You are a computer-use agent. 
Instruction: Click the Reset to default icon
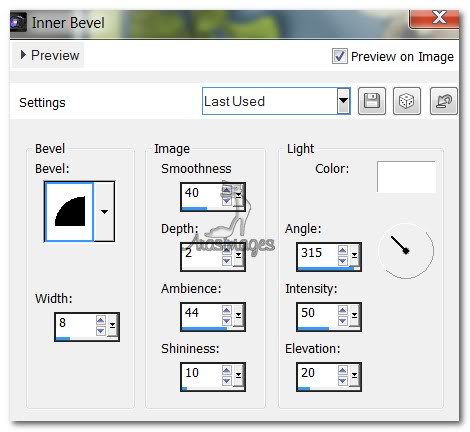coord(444,101)
